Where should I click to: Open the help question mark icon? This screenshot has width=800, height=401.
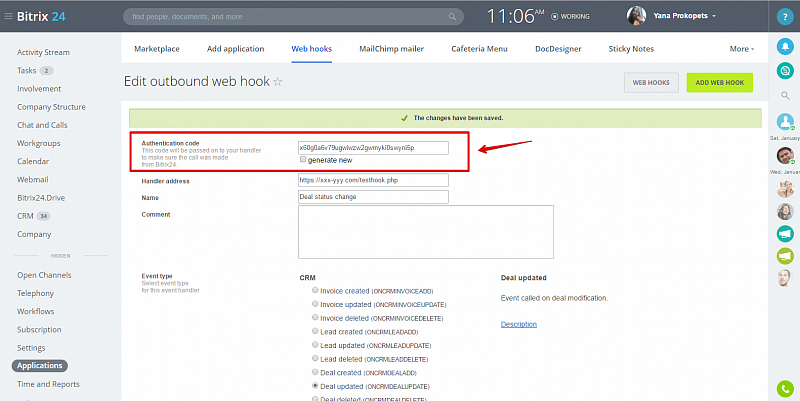[785, 17]
